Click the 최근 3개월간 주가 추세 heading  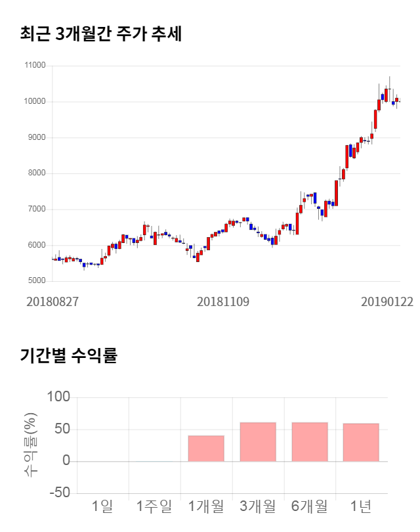click(x=101, y=34)
